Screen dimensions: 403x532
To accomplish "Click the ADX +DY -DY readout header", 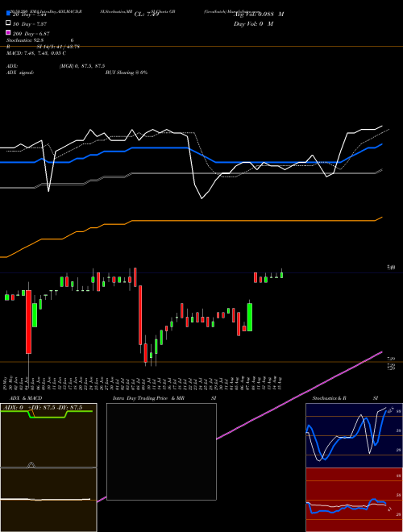I will pyautogui.click(x=44, y=408).
